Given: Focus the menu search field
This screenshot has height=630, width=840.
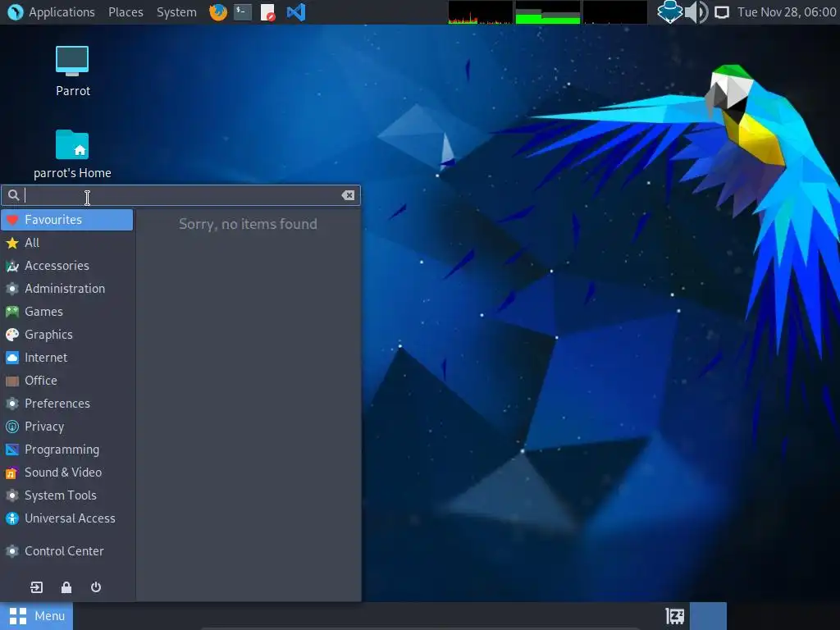Looking at the screenshot, I should tap(180, 195).
